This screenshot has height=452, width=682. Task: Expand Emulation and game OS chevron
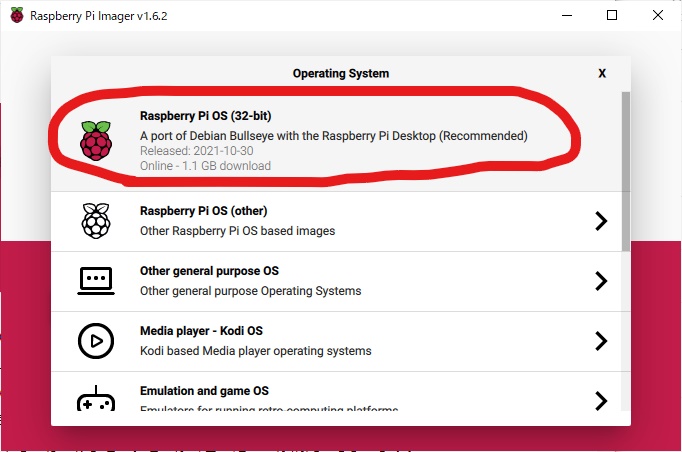(601, 401)
